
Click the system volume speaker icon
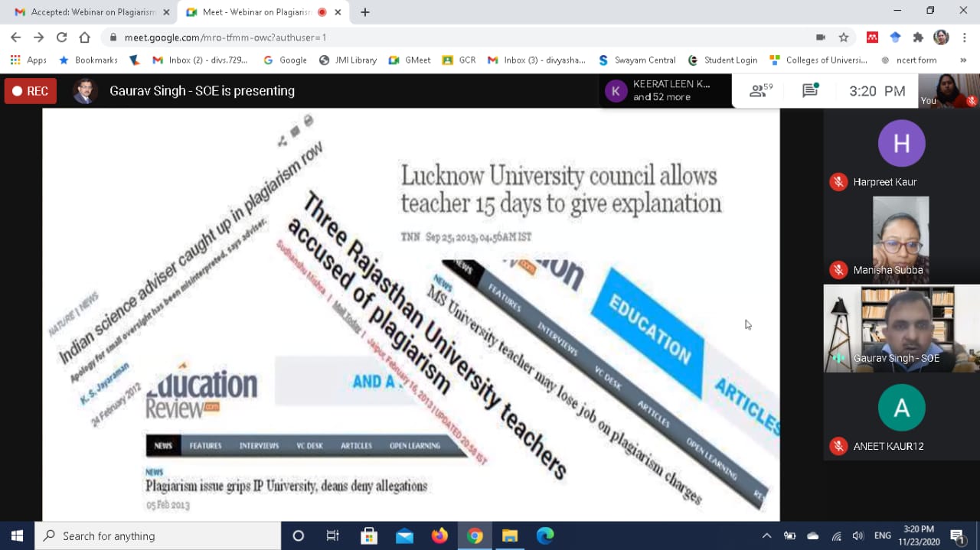coord(857,535)
